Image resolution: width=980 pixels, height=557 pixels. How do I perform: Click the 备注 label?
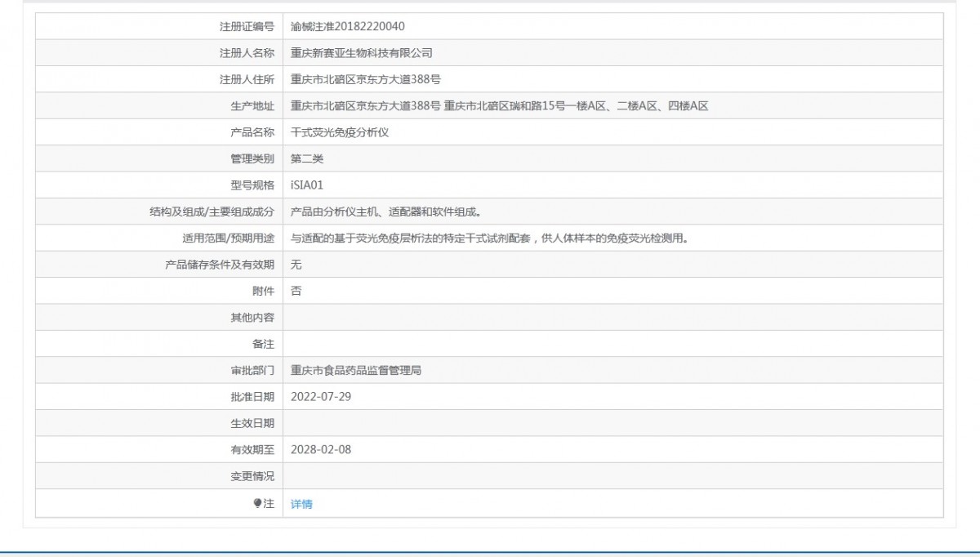(x=264, y=344)
